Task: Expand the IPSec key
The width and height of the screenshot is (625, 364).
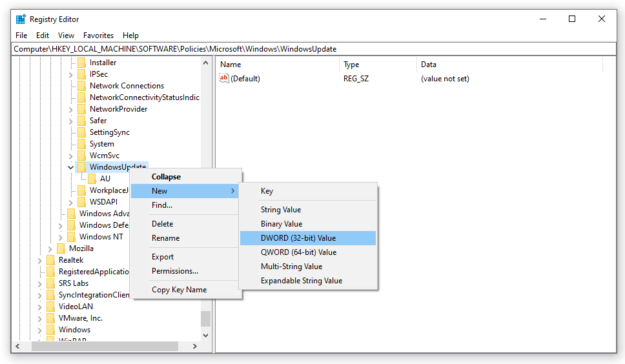Action: point(70,74)
